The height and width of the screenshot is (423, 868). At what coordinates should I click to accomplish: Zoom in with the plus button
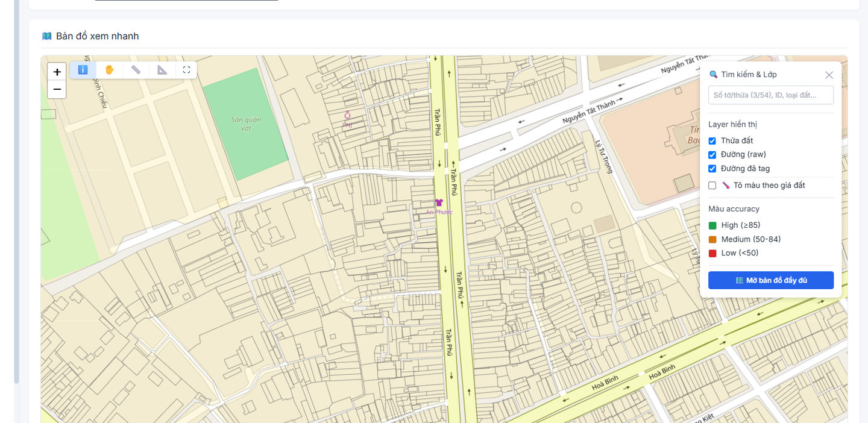(57, 72)
